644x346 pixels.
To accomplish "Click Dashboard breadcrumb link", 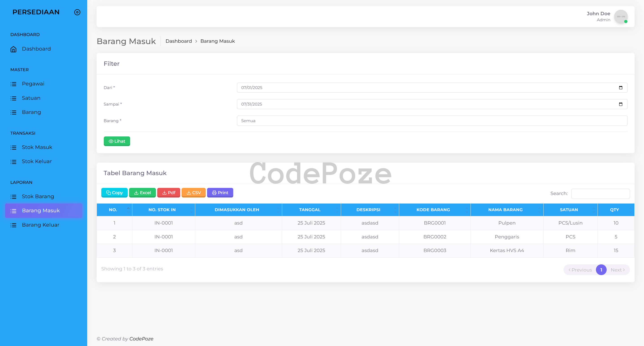I will coord(178,41).
